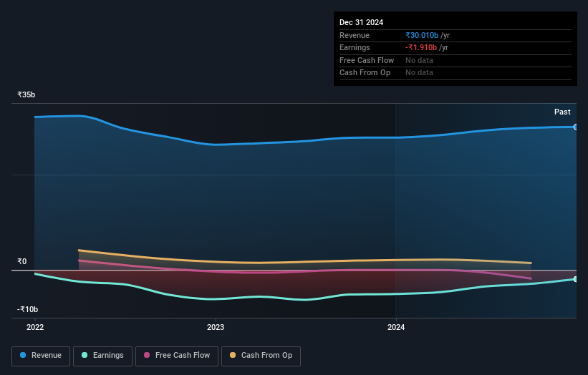This screenshot has height=375, width=588.
Task: Click the ₹35b y-axis label
Action: coord(26,94)
